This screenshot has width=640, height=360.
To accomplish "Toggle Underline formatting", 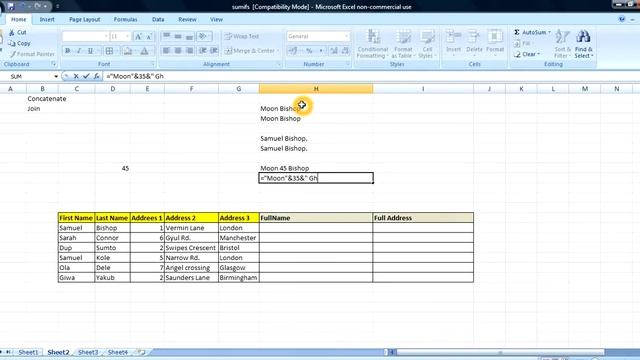I will tap(90, 51).
